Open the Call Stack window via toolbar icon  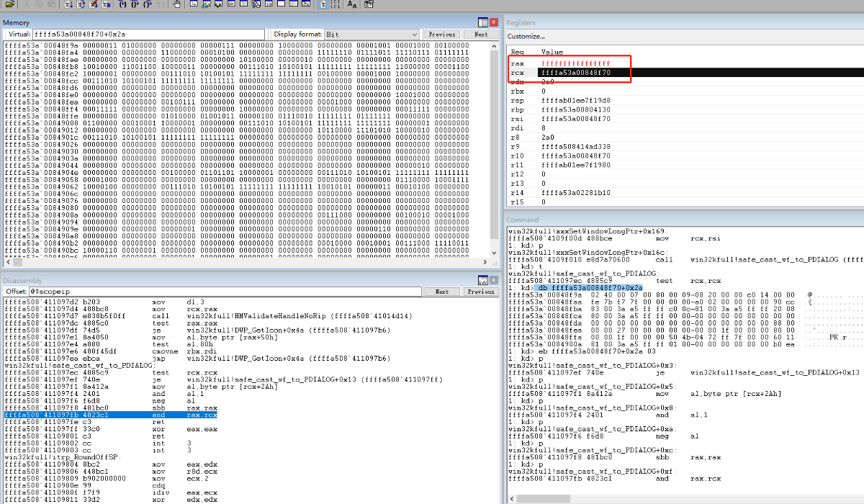[256, 4]
